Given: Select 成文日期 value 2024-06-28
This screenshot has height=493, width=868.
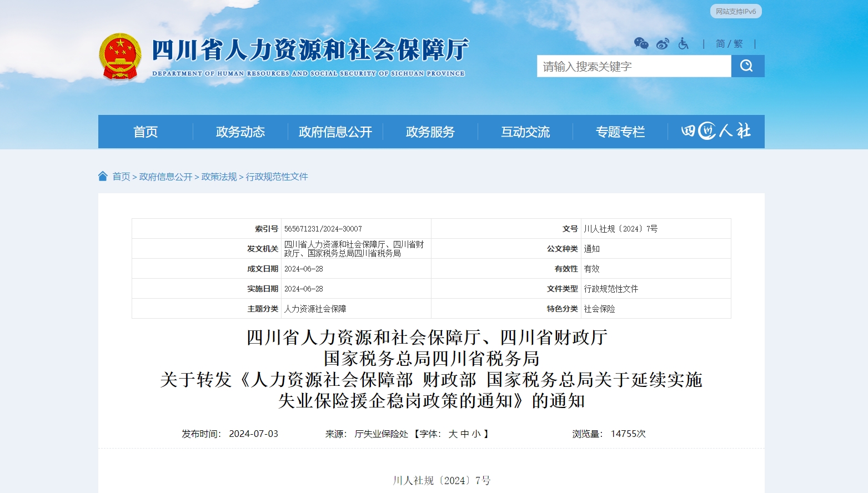Looking at the screenshot, I should 303,269.
